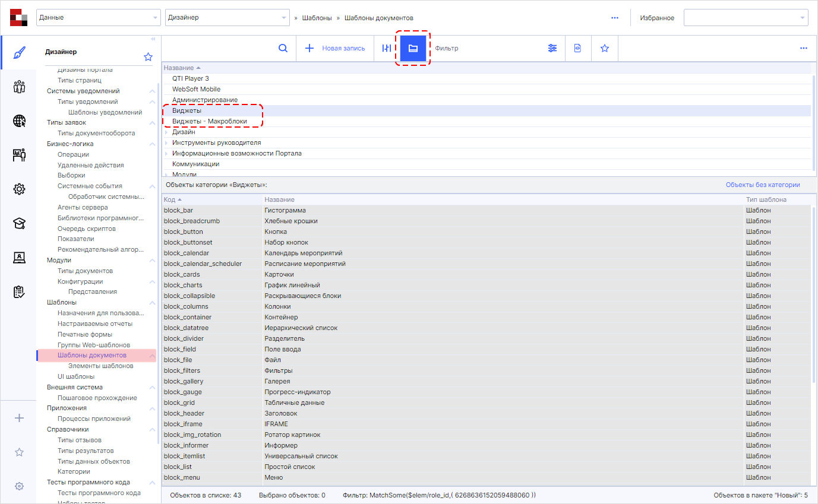The height and width of the screenshot is (504, 818).
Task: Select the highlighted folder categories view icon
Action: tap(413, 48)
